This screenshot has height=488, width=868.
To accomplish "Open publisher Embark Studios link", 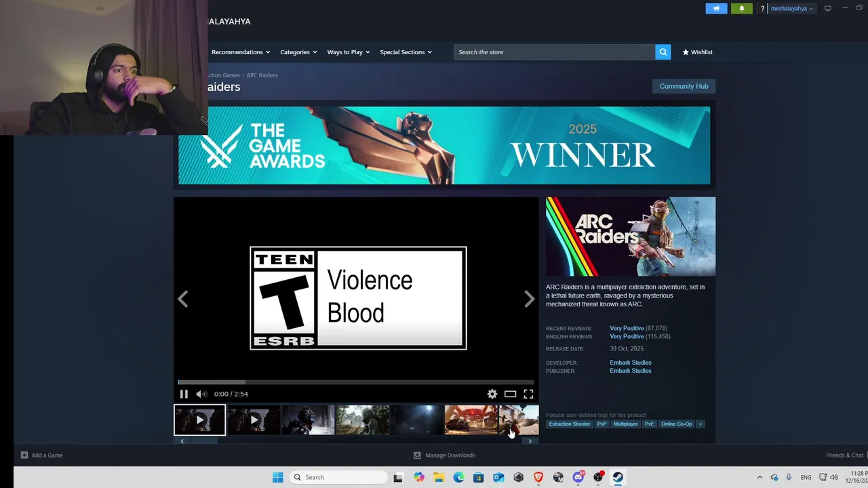I will point(631,371).
